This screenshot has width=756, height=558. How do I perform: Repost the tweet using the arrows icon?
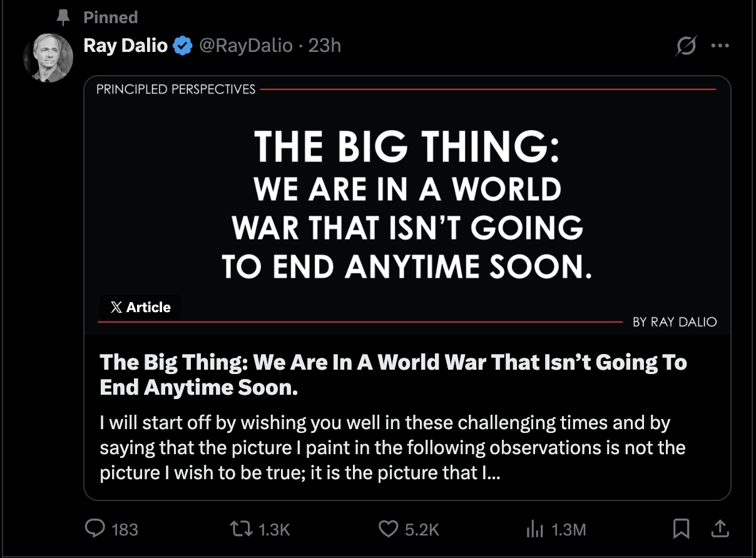coord(242,529)
